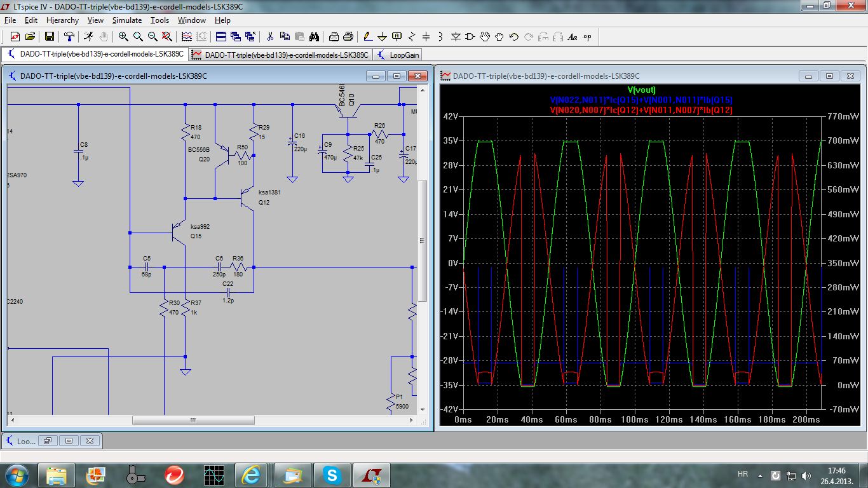Select the Ground symbol tool
The height and width of the screenshot is (488, 868).
(382, 36)
